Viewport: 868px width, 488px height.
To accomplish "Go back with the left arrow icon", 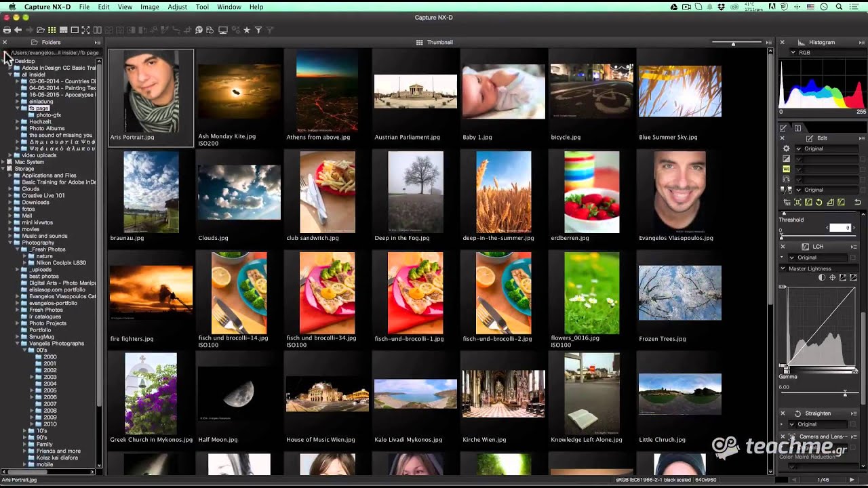I will [x=18, y=30].
